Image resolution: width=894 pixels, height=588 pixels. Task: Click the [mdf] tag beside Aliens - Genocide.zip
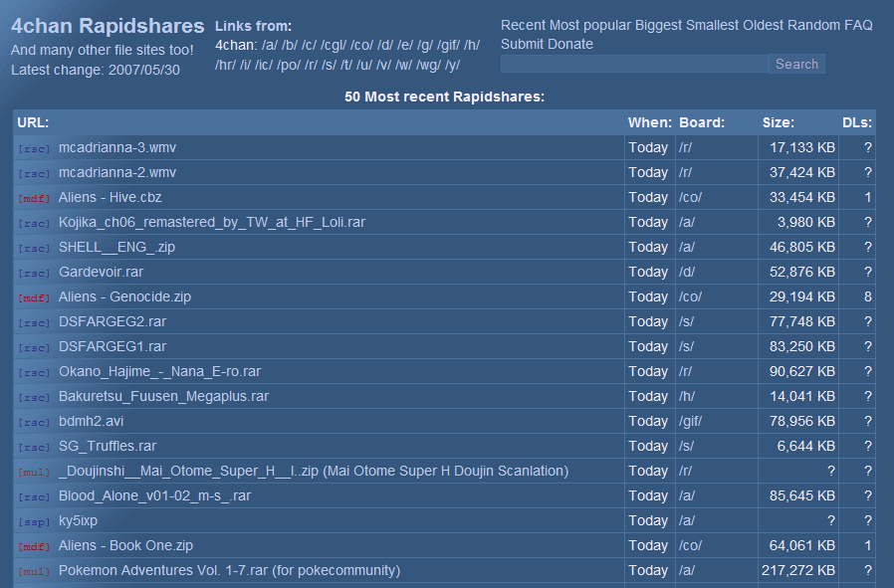click(33, 297)
